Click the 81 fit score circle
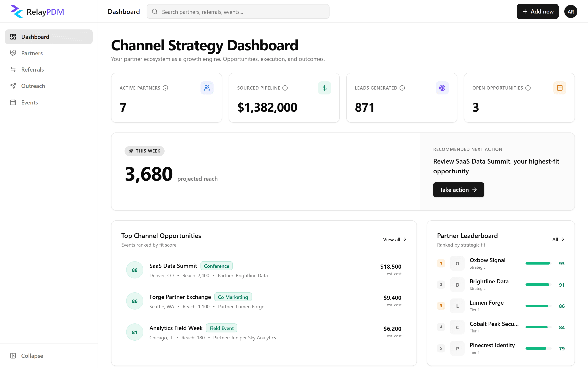 tap(135, 332)
